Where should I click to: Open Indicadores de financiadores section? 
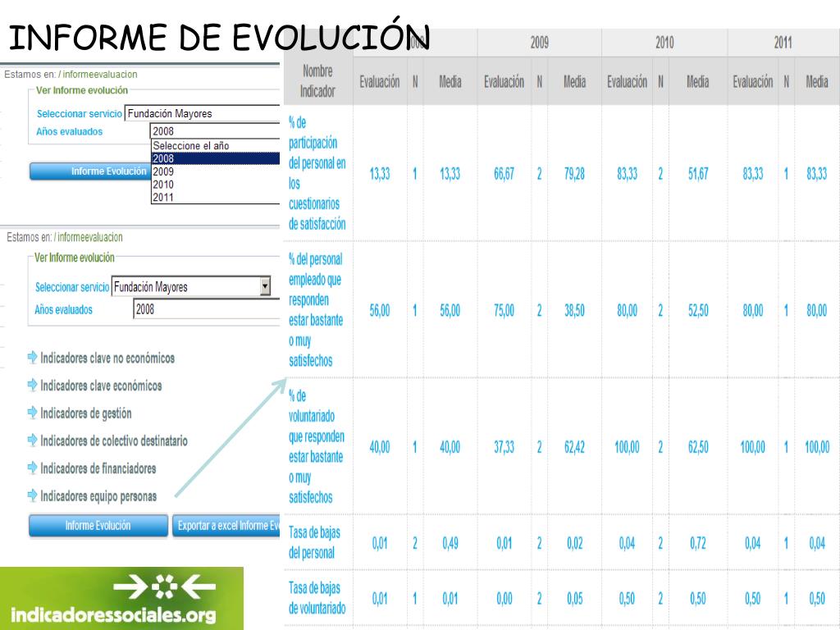98,468
